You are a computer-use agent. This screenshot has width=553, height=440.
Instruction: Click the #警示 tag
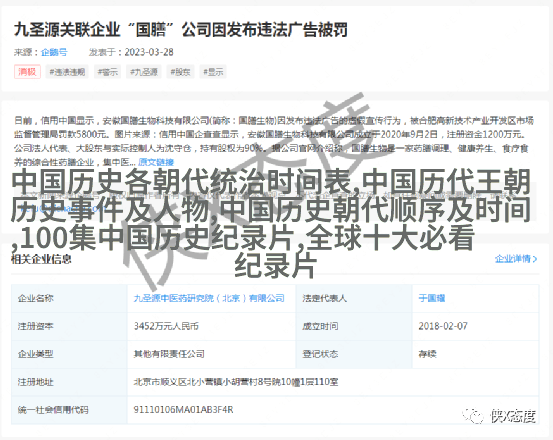108,72
